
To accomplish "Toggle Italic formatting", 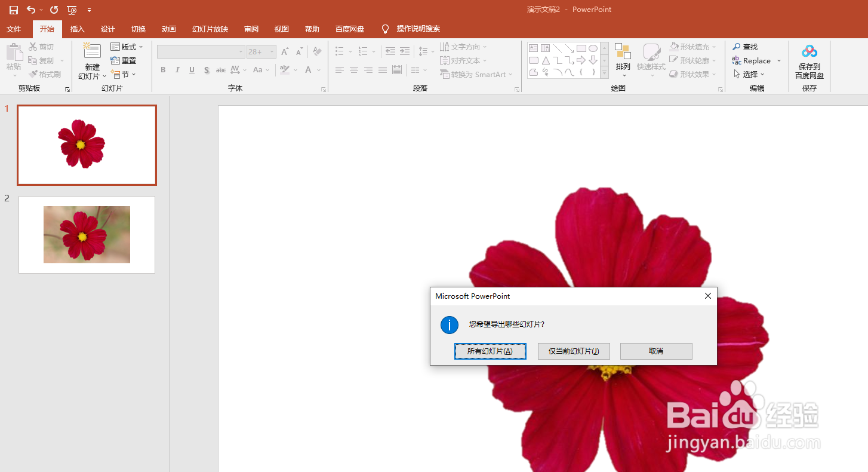I will (x=177, y=70).
